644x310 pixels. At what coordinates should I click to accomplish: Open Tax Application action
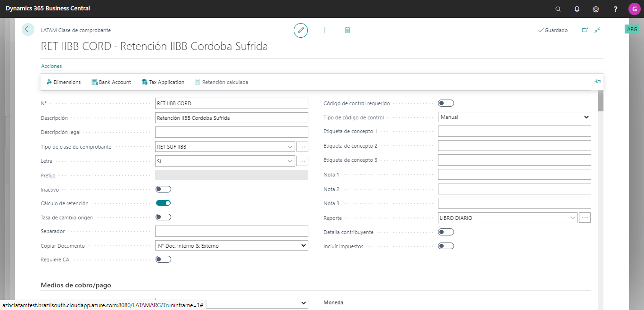(163, 82)
